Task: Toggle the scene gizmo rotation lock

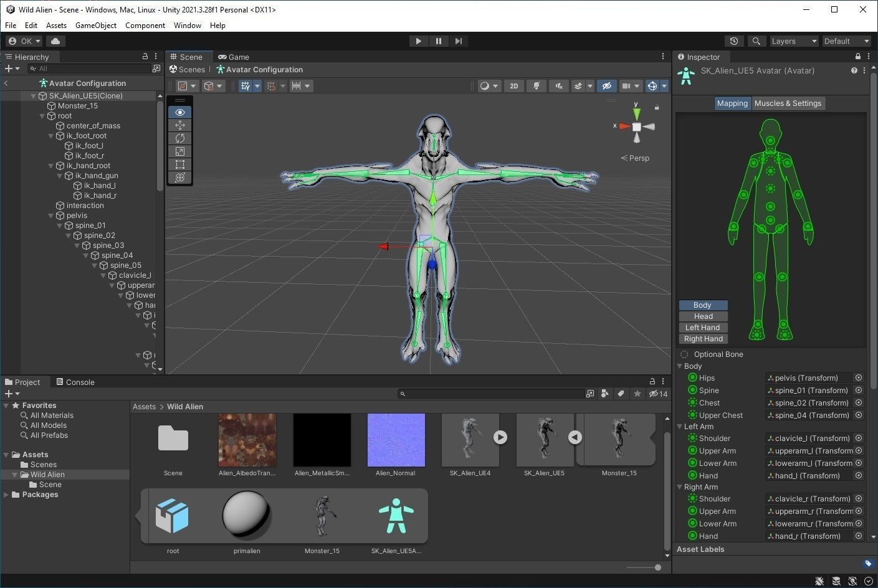Action: (657, 108)
